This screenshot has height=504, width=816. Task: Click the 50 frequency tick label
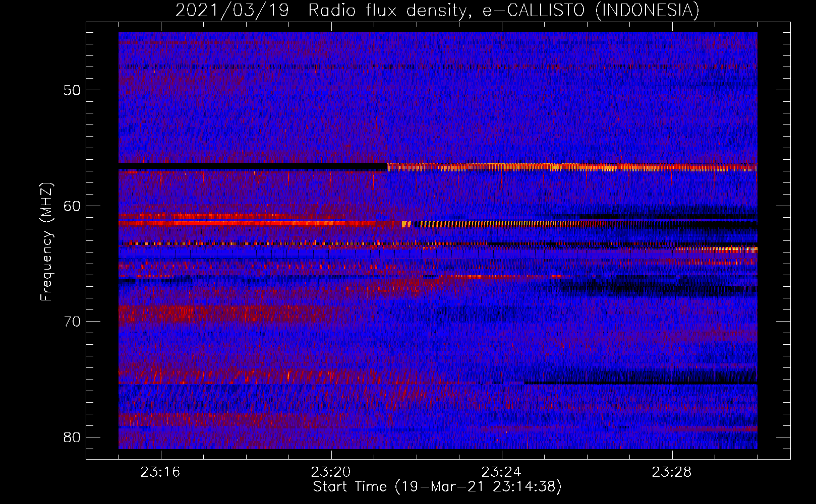[72, 90]
